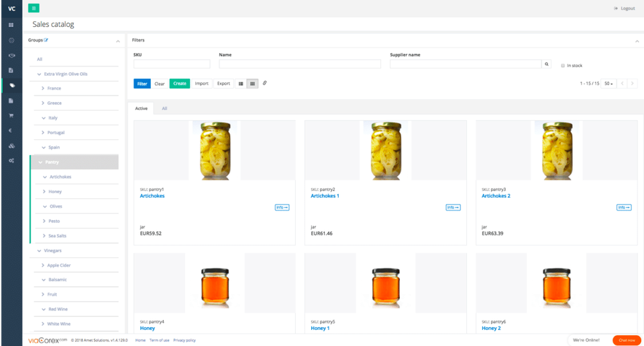Click the supplier name search magnifier
The height and width of the screenshot is (346, 644).
(x=547, y=64)
